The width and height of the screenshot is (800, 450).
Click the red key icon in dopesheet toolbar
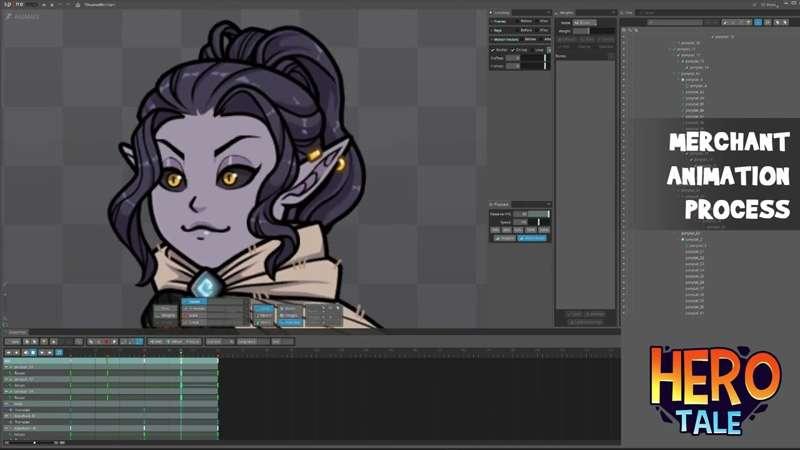[106, 341]
